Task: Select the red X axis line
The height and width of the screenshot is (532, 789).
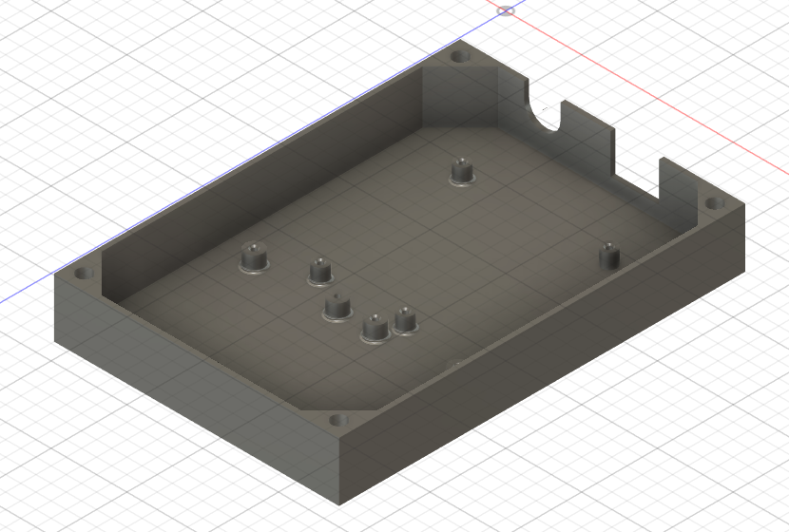Action: point(649,93)
